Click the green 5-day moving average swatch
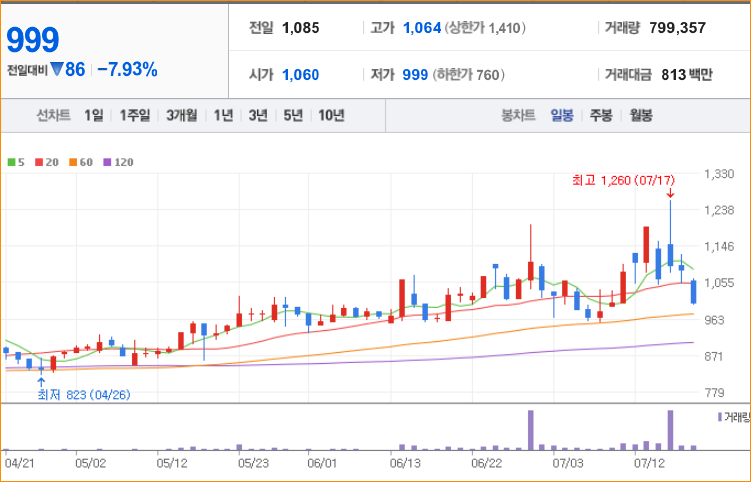This screenshot has height=482, width=751. 11,162
